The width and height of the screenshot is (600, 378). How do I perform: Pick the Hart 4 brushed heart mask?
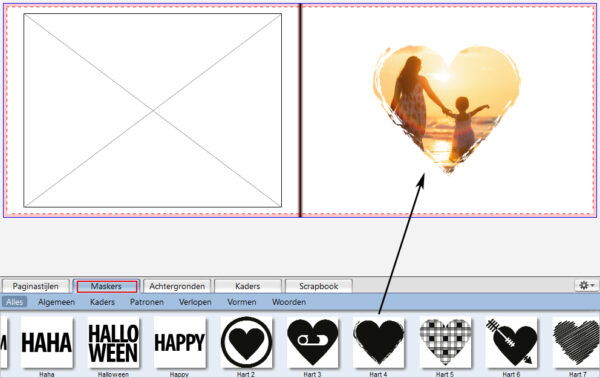[379, 342]
